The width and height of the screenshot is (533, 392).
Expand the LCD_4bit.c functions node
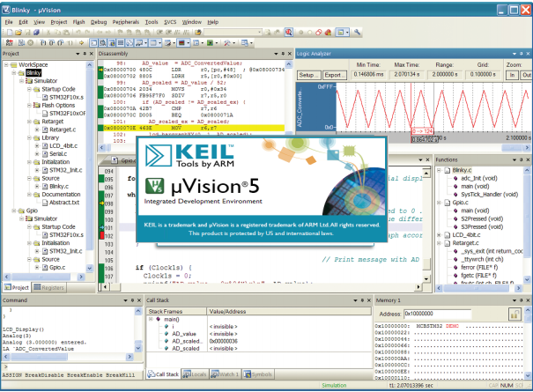click(x=439, y=235)
